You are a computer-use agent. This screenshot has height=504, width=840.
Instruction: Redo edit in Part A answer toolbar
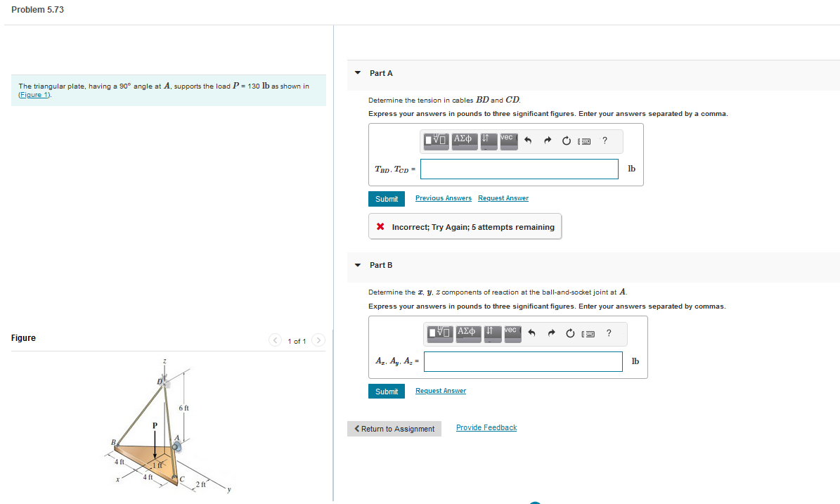click(548, 141)
